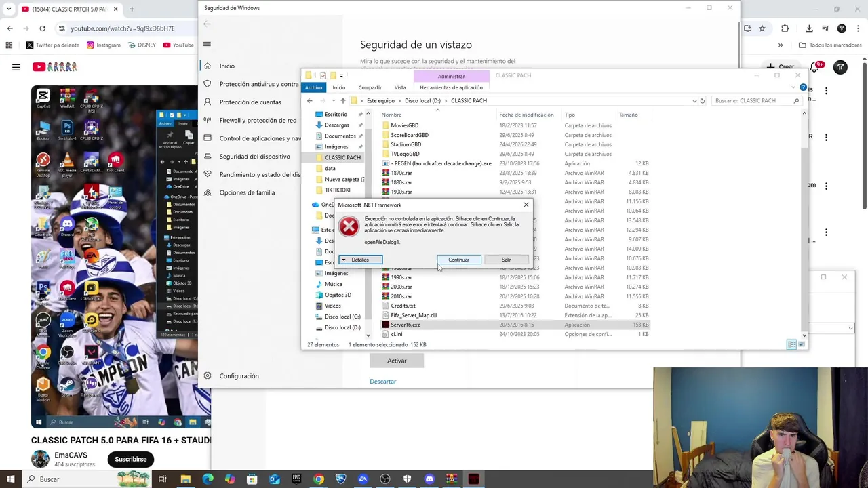Open the YouTube guide hamburger menu
Screen dimensions: 868x488
16,66
